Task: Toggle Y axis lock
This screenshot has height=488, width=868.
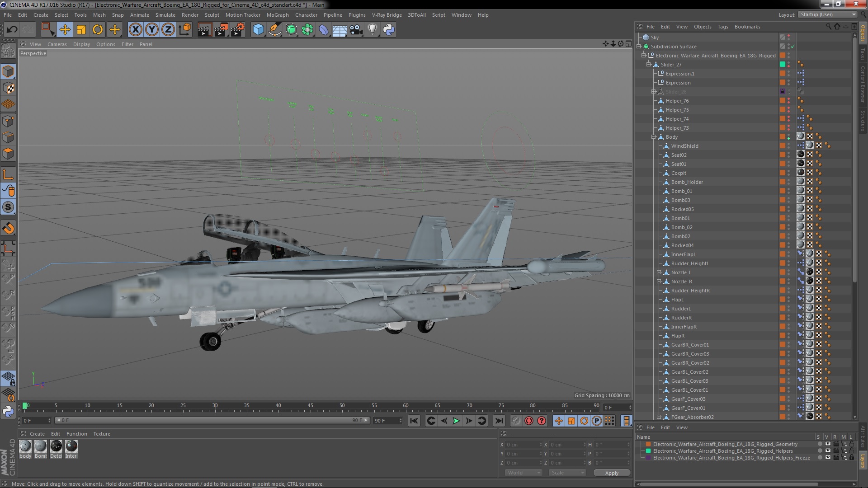Action: (x=152, y=30)
